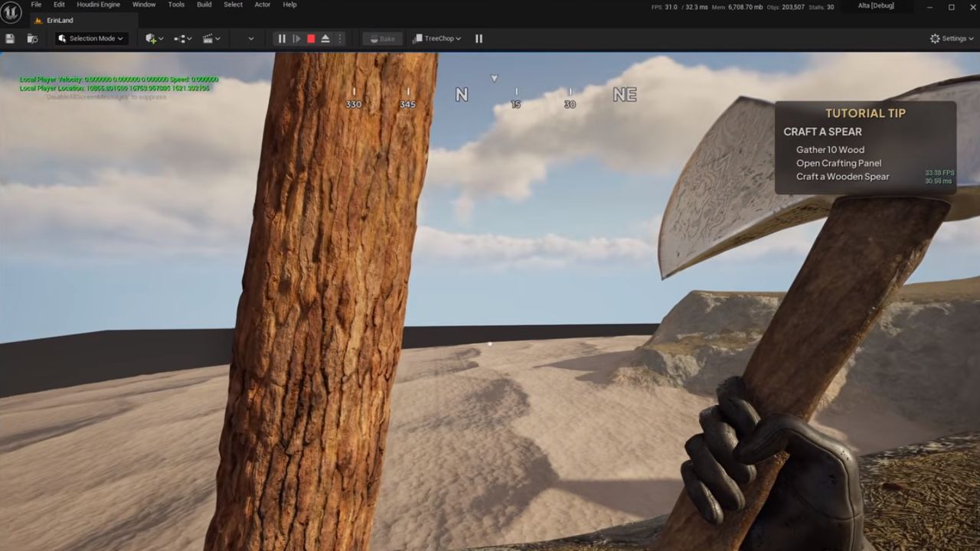980x551 pixels.
Task: Pause the simulation
Action: (x=282, y=38)
